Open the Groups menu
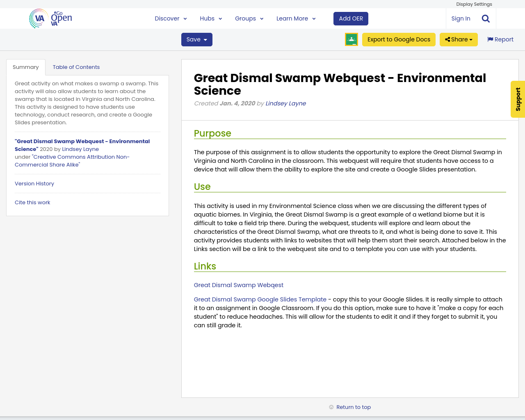Screen dimensions: 525x420 point(249,18)
